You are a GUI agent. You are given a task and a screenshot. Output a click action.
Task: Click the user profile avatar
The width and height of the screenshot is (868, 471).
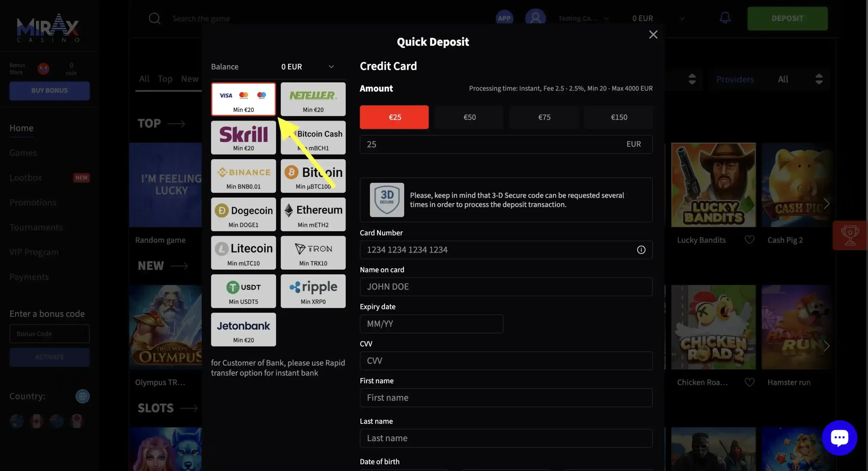(535, 18)
